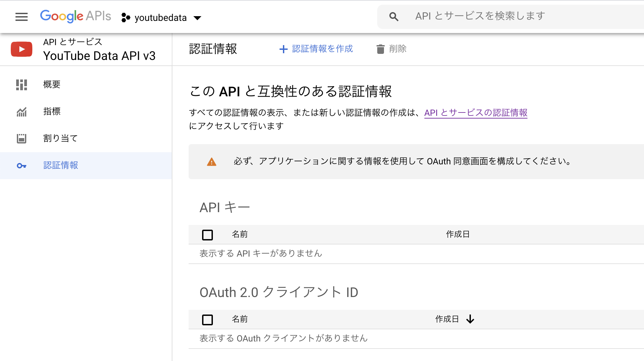This screenshot has width=644, height=361.
Task: Open the hamburger navigation menu
Action: click(x=22, y=17)
